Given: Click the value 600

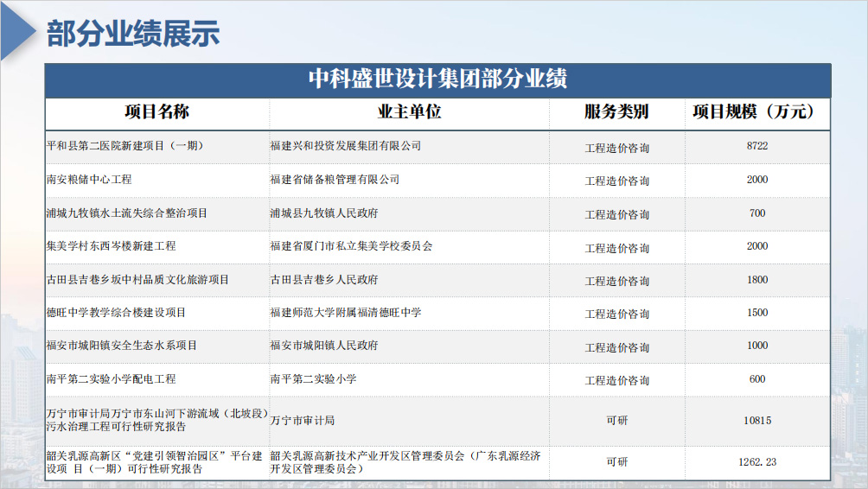Looking at the screenshot, I should pyautogui.click(x=757, y=379).
